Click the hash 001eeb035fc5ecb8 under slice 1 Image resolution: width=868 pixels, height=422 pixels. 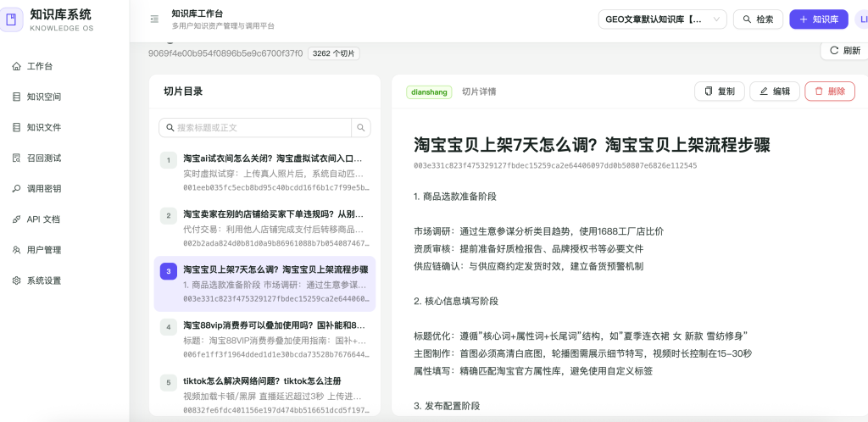(276, 187)
